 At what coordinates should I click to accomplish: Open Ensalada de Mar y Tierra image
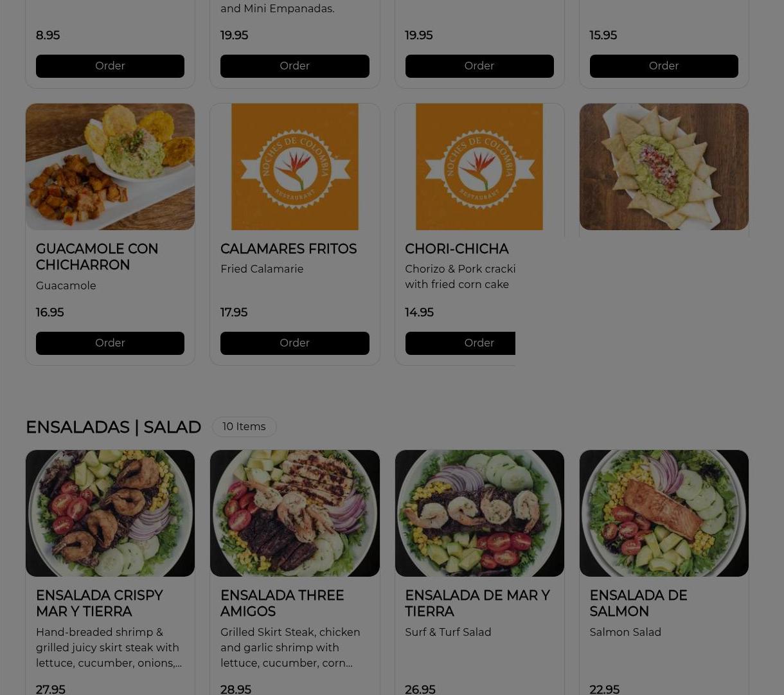click(x=479, y=514)
